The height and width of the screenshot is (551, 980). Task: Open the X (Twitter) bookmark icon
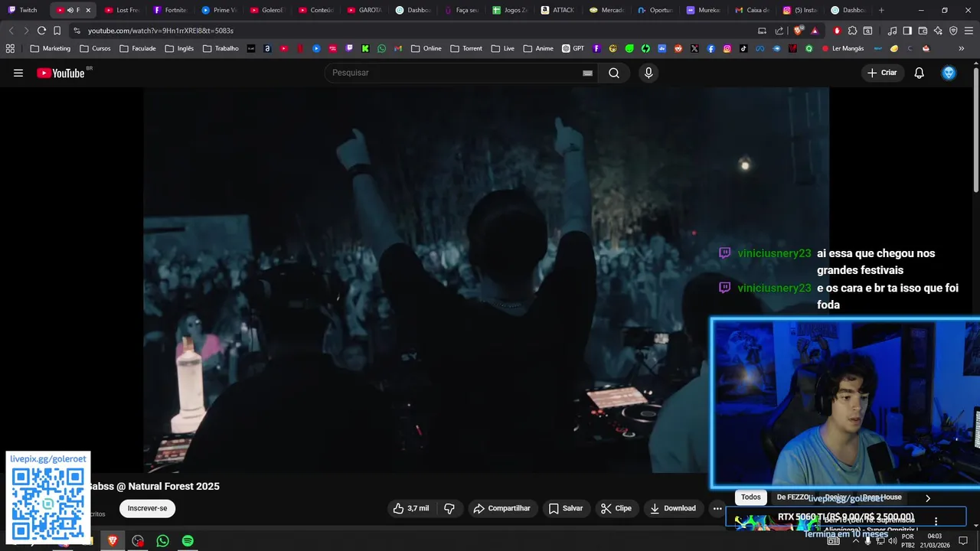694,48
